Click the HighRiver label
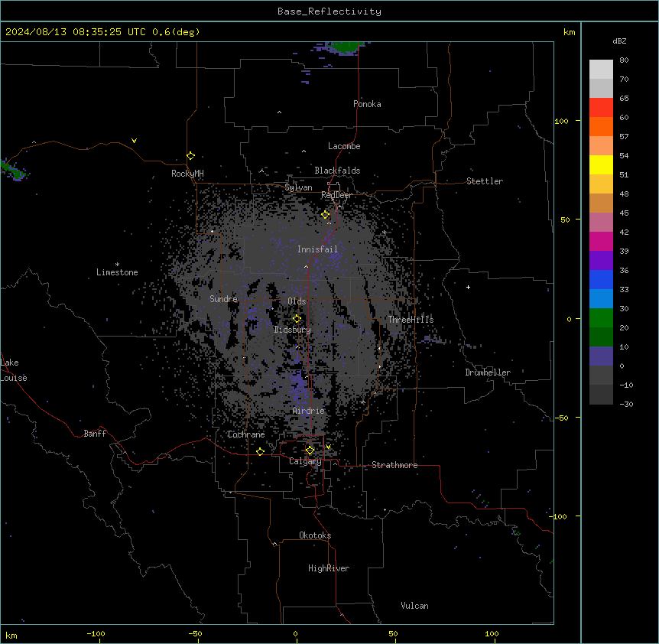 pos(329,568)
